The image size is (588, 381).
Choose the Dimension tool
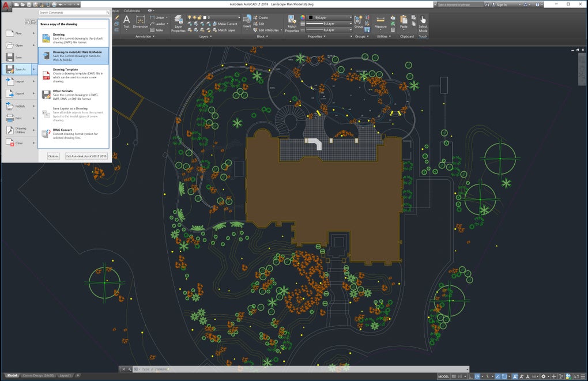[x=141, y=21]
